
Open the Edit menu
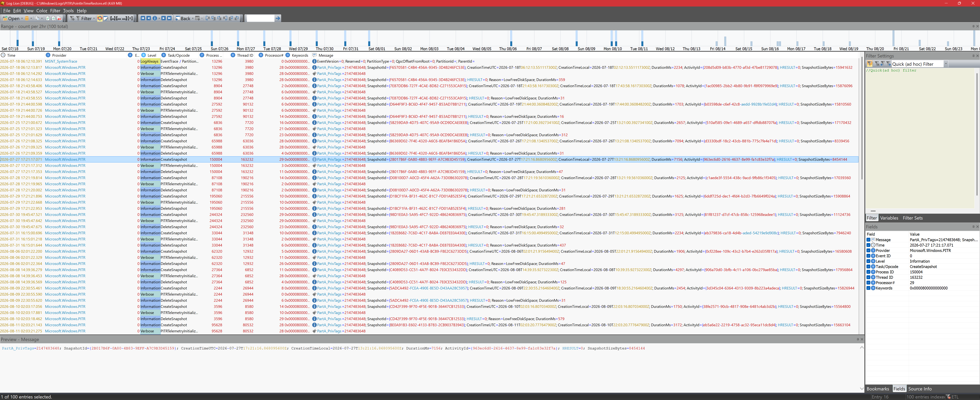click(x=17, y=11)
